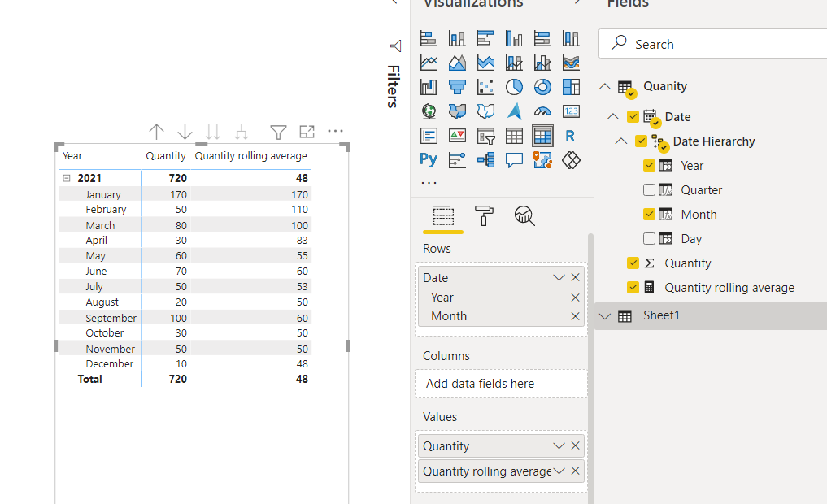The height and width of the screenshot is (504, 827).
Task: Change visual to Table
Action: coord(514,136)
